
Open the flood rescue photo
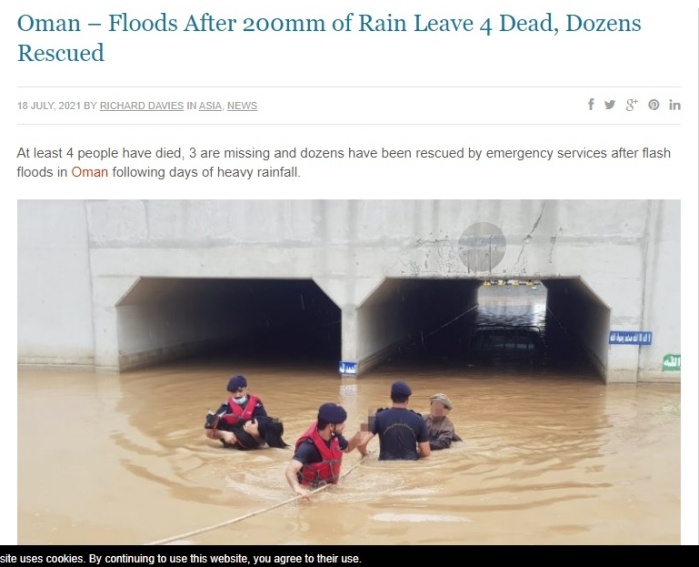coord(349,372)
